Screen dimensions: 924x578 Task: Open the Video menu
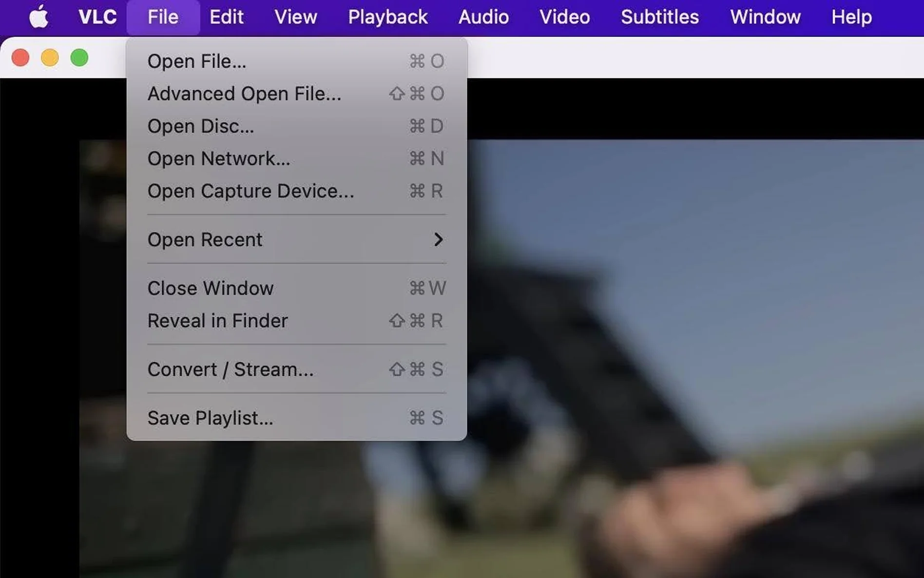point(565,17)
